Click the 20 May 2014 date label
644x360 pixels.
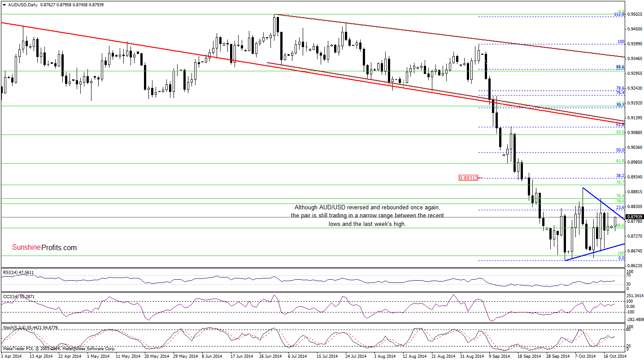(156, 356)
